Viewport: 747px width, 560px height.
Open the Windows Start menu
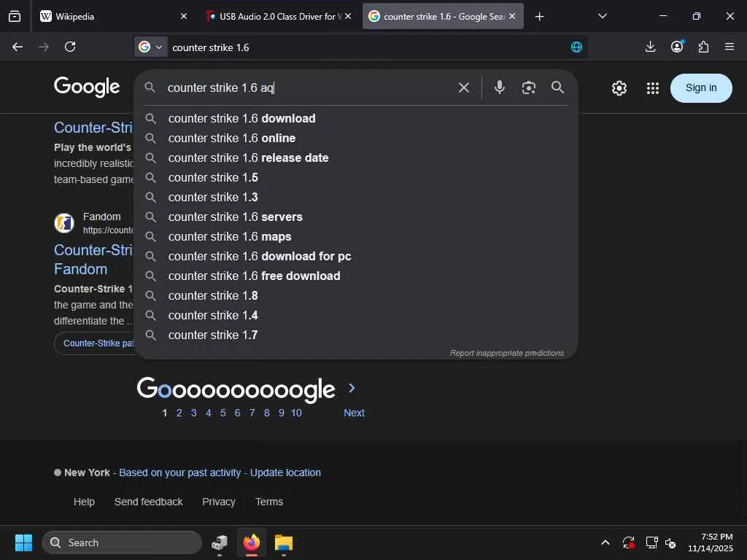point(23,542)
